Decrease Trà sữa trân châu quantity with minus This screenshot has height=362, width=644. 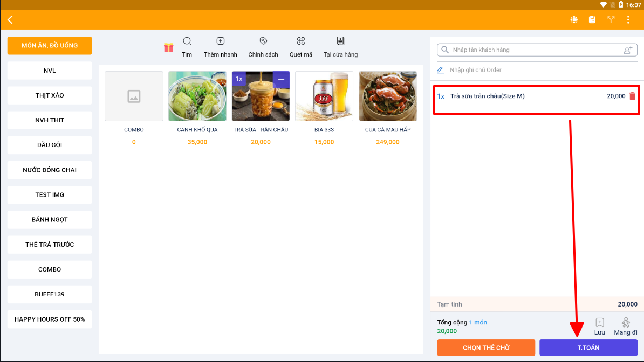(x=281, y=79)
